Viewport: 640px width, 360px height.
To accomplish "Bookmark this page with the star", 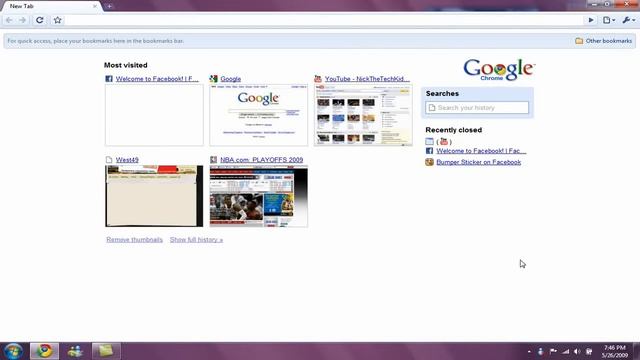I will click(58, 20).
